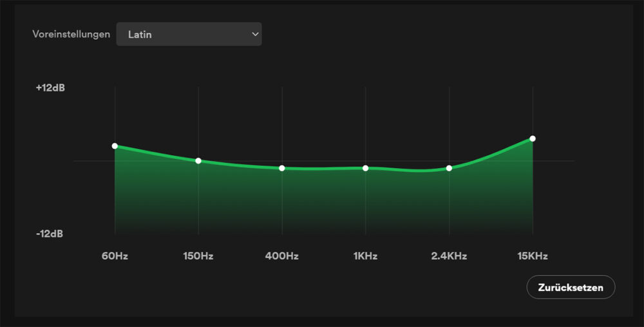Click the 400Hz band control dot
This screenshot has height=327, width=644.
[282, 168]
